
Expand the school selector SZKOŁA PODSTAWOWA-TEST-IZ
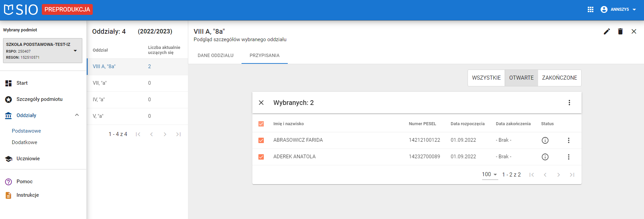point(75,51)
